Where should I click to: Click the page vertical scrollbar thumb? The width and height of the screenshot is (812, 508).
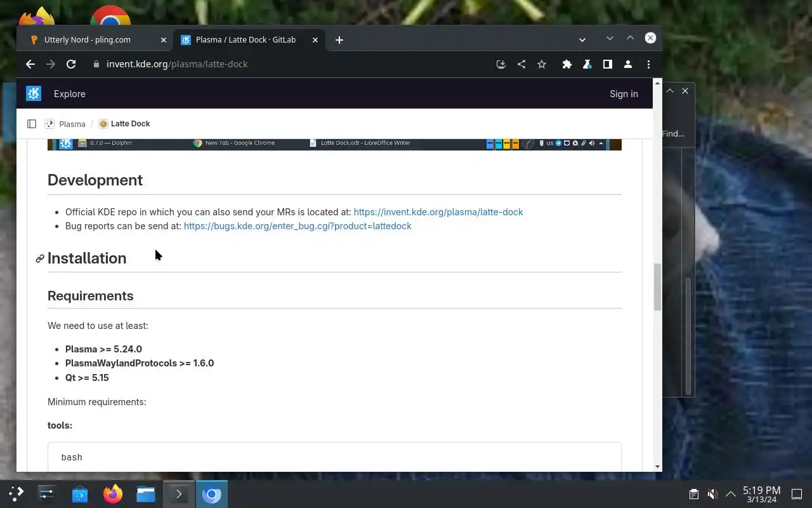point(657,287)
